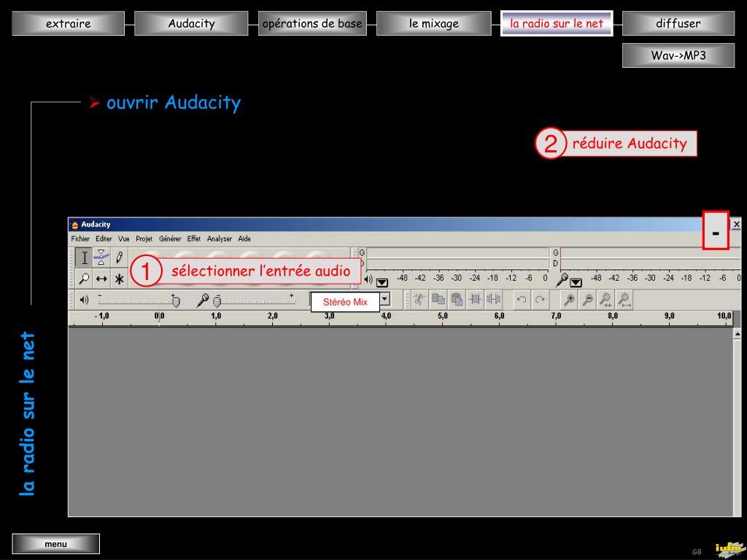This screenshot has height=560, width=747.
Task: Open the recording meter dropdown arrow
Action: [576, 283]
